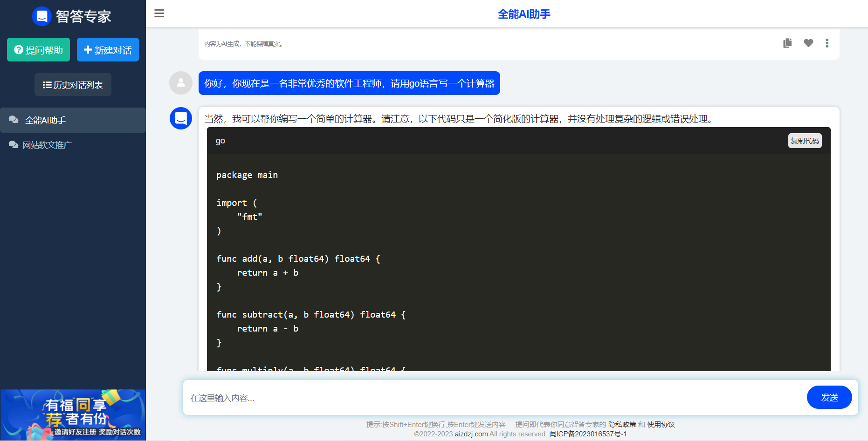Like the previous response with heart icon

pyautogui.click(x=808, y=43)
